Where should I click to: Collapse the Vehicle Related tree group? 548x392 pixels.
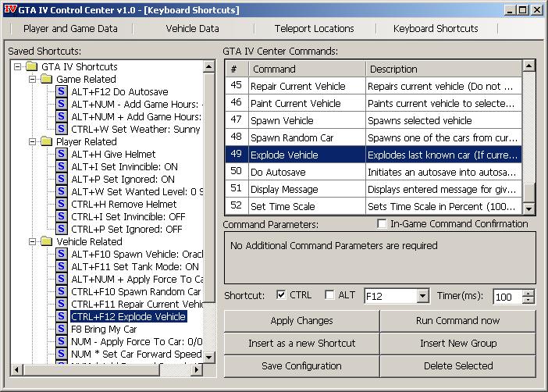(x=32, y=242)
